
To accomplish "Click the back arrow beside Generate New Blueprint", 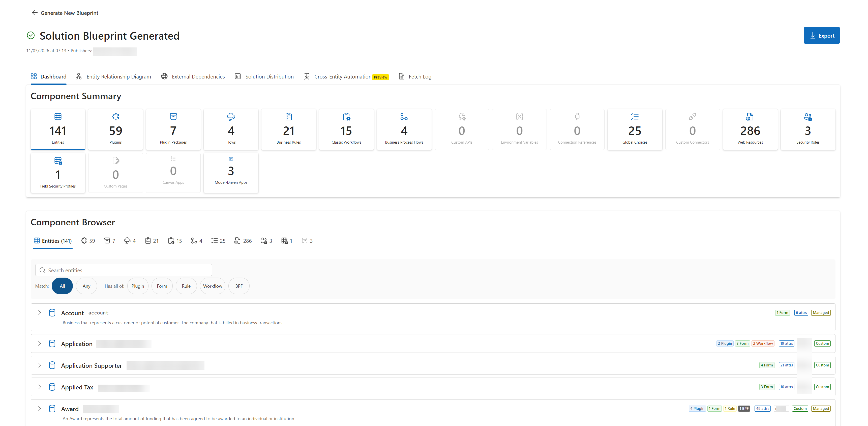I will (x=34, y=13).
